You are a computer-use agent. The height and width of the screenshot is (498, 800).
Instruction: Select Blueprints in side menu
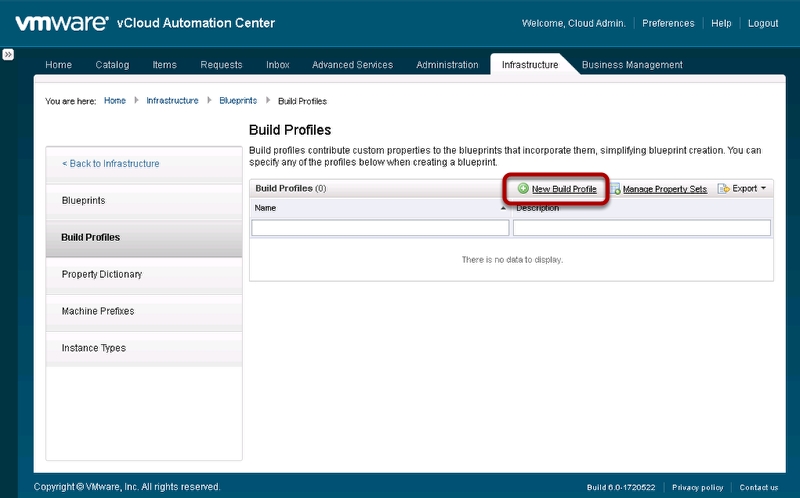click(144, 201)
